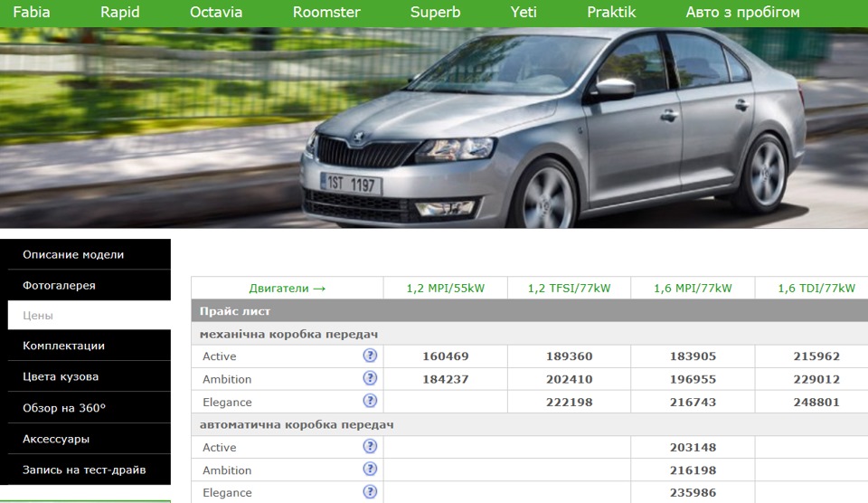Click Active label under automatic gearbox
Screen dimensions: 868x503
pos(219,447)
